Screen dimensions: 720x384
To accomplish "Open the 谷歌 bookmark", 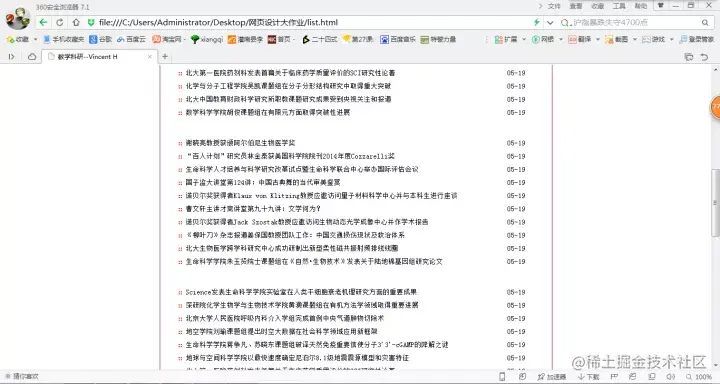I will 101,40.
